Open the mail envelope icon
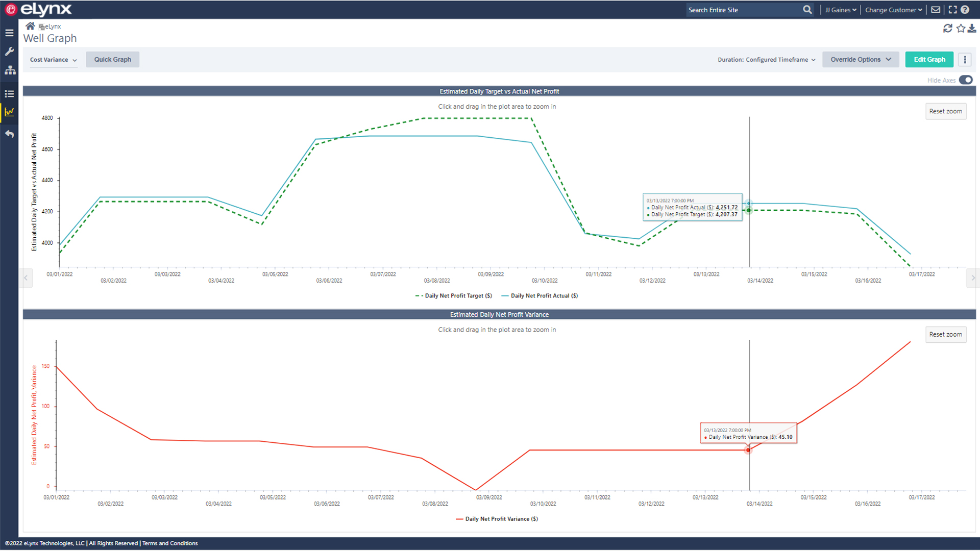The width and height of the screenshot is (980, 551). [935, 10]
